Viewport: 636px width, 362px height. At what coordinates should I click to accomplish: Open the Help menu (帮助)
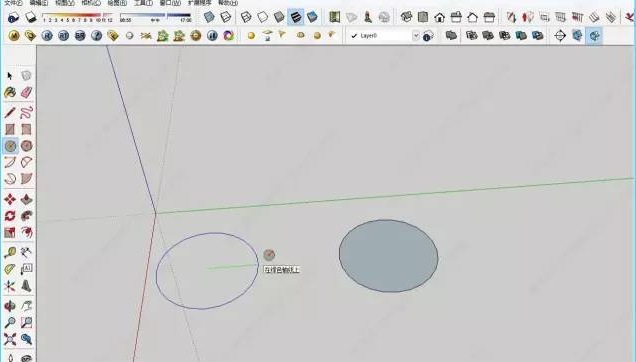[x=228, y=2]
